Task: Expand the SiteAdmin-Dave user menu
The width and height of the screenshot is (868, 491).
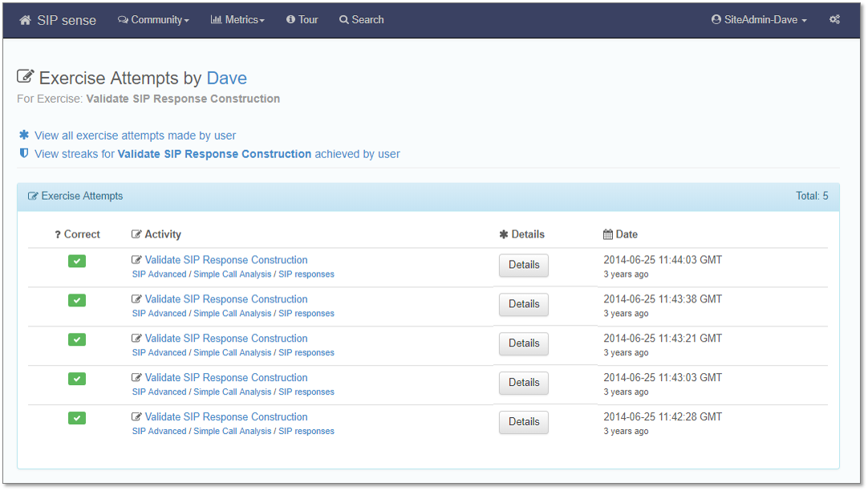Action: coord(759,20)
